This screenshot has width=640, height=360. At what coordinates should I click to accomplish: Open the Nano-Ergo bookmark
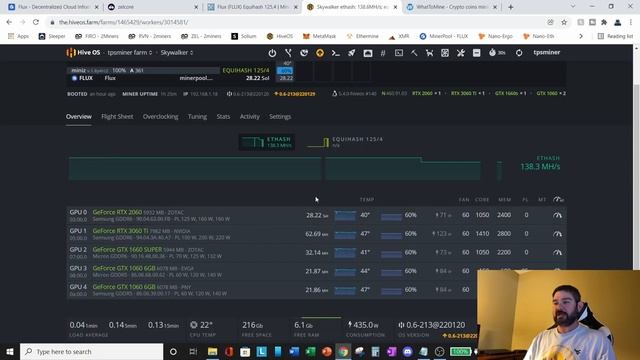[496, 36]
